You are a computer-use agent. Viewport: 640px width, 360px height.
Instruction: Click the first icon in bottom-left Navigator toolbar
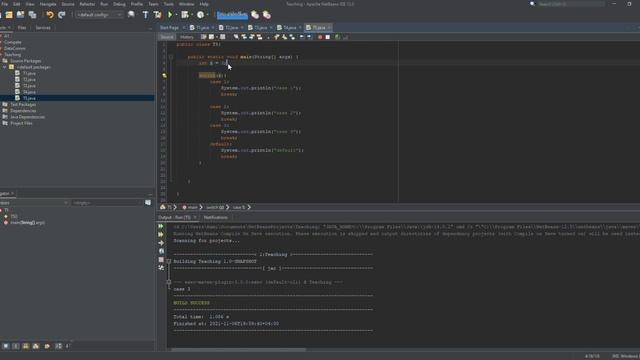[x=6, y=346]
